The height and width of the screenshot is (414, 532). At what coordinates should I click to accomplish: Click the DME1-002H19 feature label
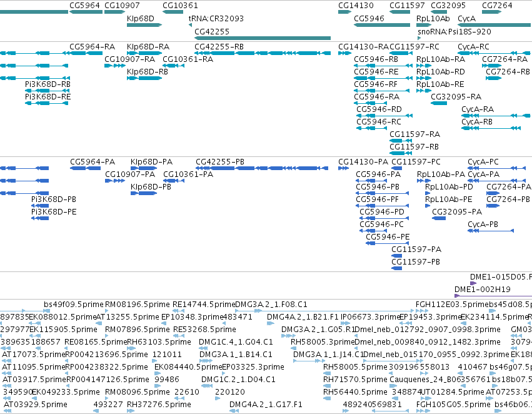(x=483, y=289)
